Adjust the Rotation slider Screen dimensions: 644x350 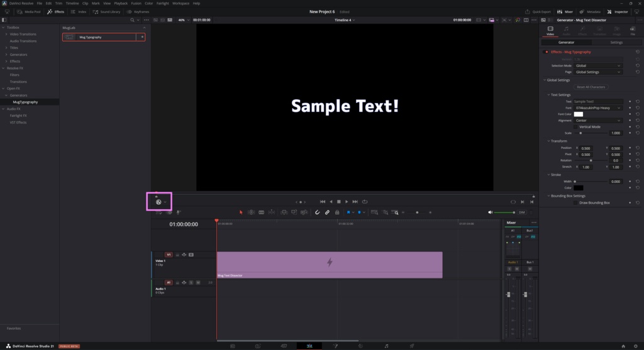point(591,160)
